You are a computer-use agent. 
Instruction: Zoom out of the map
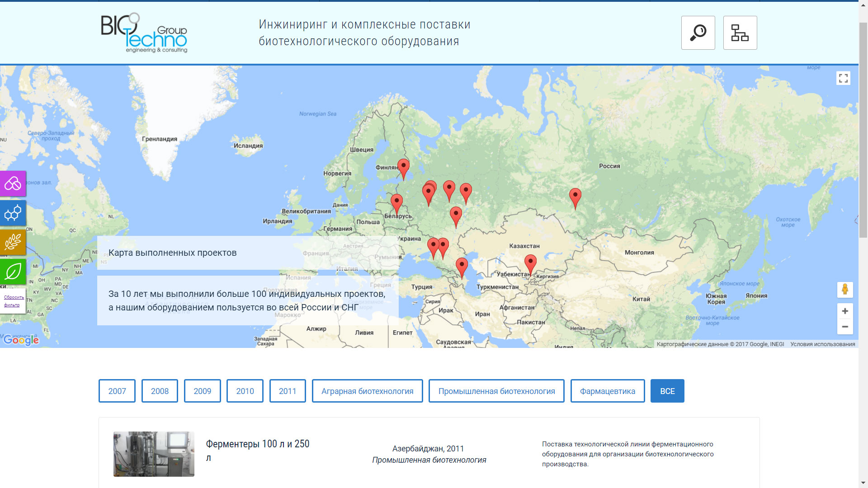coord(845,327)
